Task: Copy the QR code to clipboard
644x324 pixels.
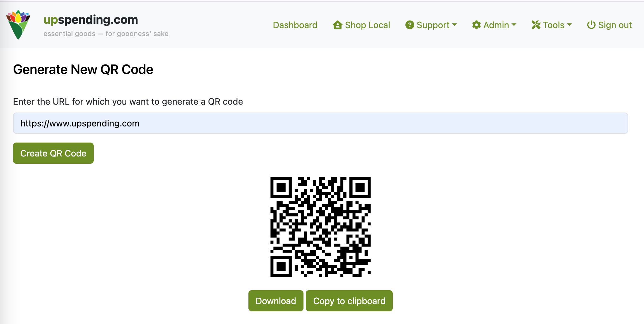Action: tap(349, 301)
